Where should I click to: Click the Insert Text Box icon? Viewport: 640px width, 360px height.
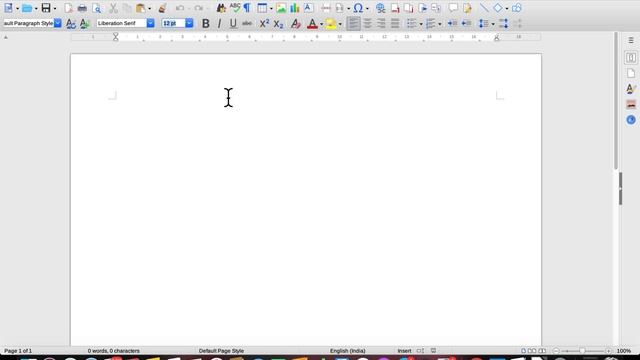[309, 8]
